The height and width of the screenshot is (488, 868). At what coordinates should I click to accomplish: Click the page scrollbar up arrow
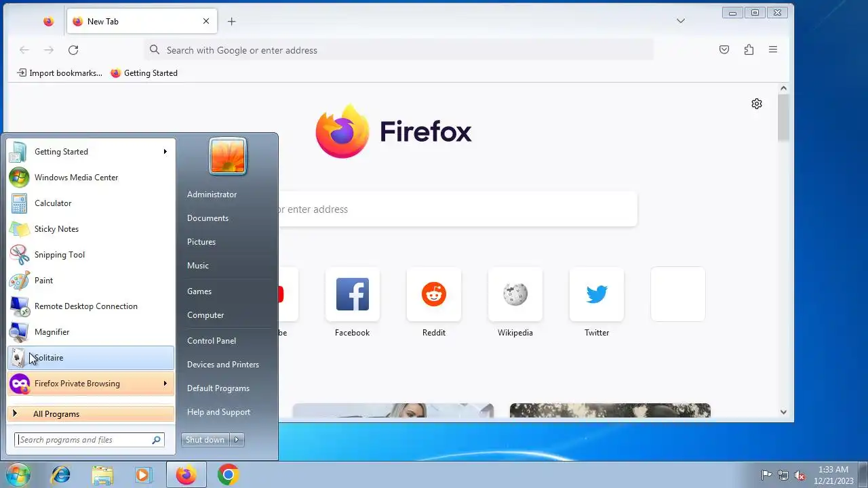pos(783,88)
